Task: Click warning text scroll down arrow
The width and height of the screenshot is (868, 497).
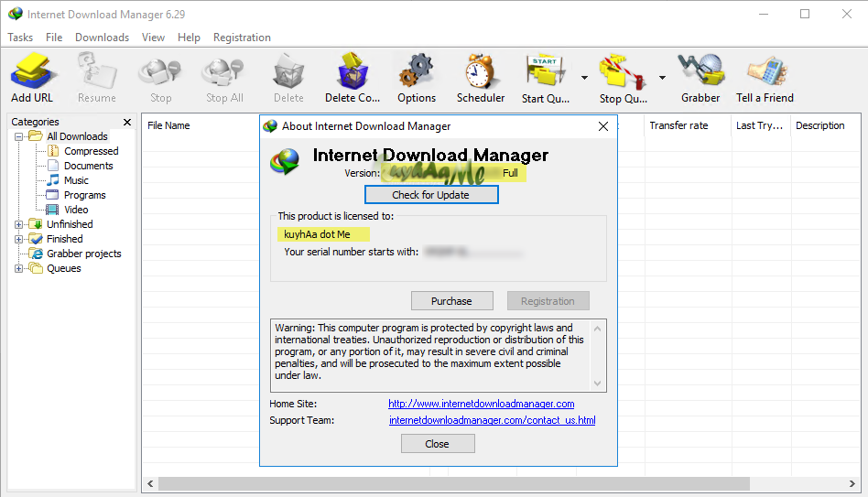Action: point(597,383)
